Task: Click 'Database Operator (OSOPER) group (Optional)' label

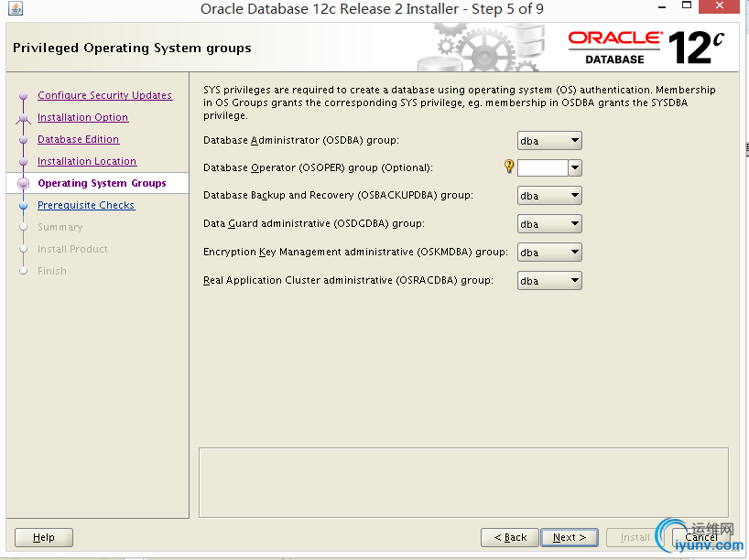Action: coord(318,167)
